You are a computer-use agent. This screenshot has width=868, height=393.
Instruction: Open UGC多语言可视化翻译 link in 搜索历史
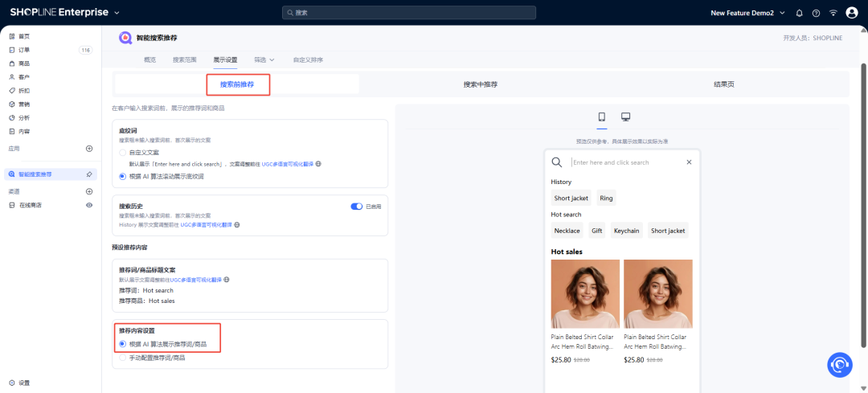[206, 225]
